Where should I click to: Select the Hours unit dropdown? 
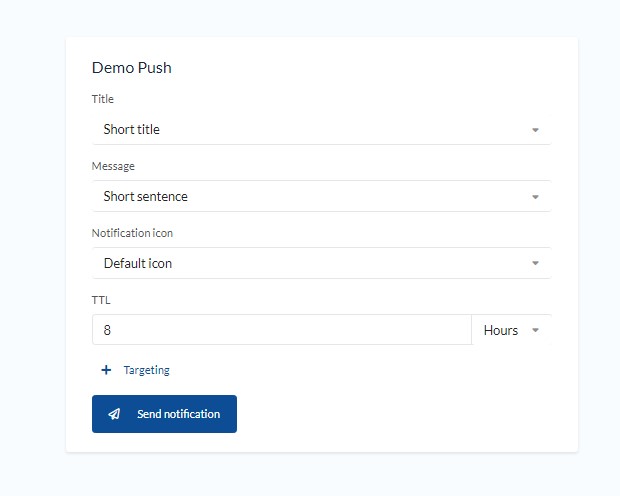(x=511, y=330)
